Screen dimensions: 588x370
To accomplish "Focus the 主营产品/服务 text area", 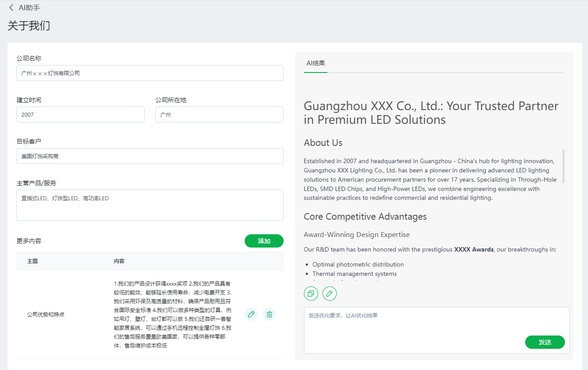I will point(150,205).
